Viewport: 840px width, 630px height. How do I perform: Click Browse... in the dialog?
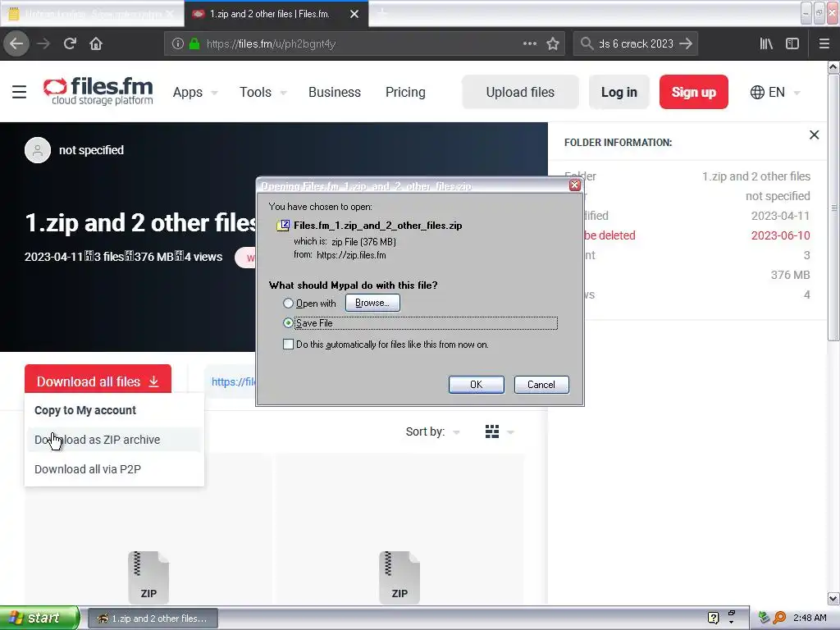click(x=372, y=303)
